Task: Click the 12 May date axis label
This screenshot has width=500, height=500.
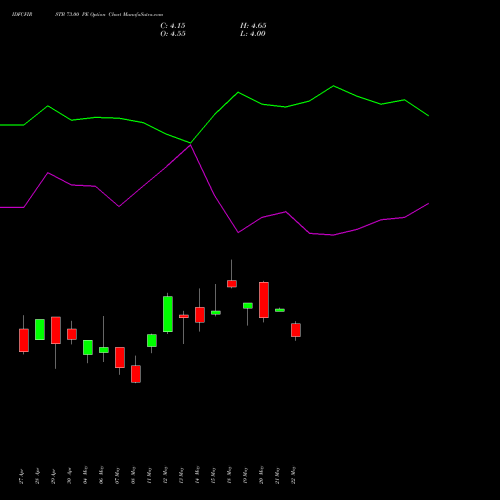Action: click(x=166, y=475)
